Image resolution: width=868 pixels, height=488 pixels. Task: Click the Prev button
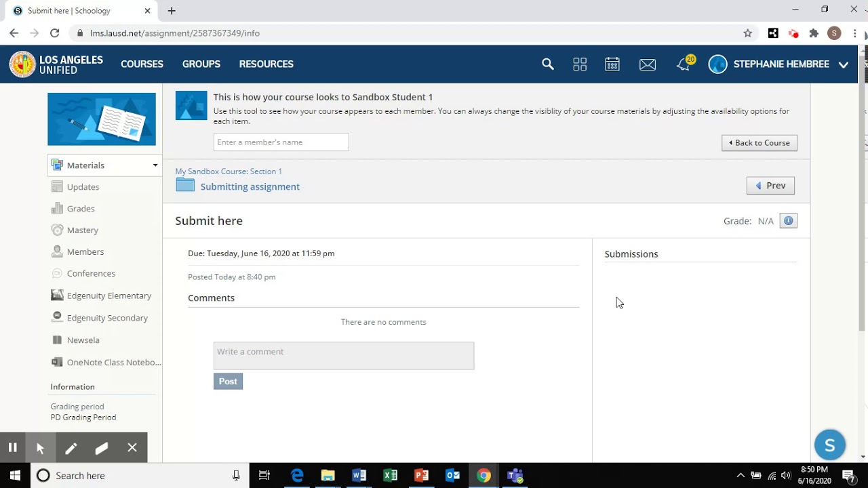[770, 186]
